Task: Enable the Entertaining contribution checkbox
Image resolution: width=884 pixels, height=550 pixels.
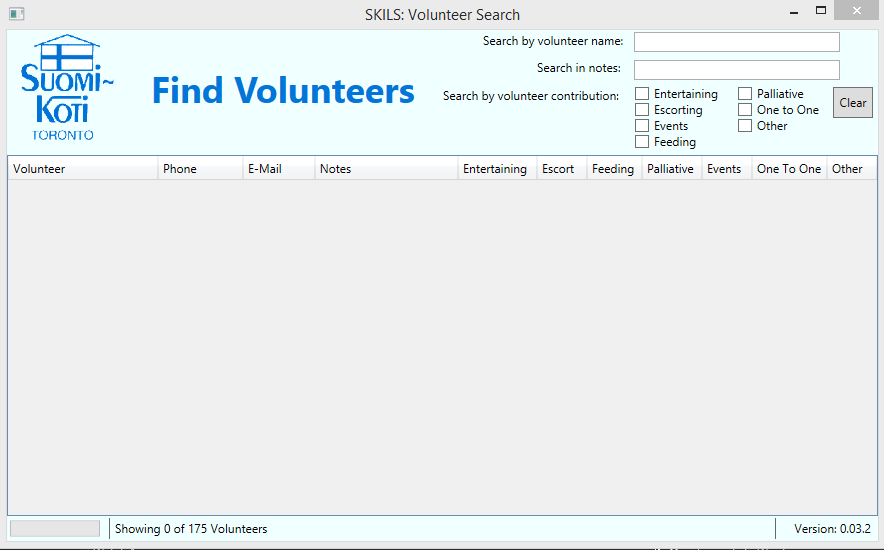Action: [642, 94]
